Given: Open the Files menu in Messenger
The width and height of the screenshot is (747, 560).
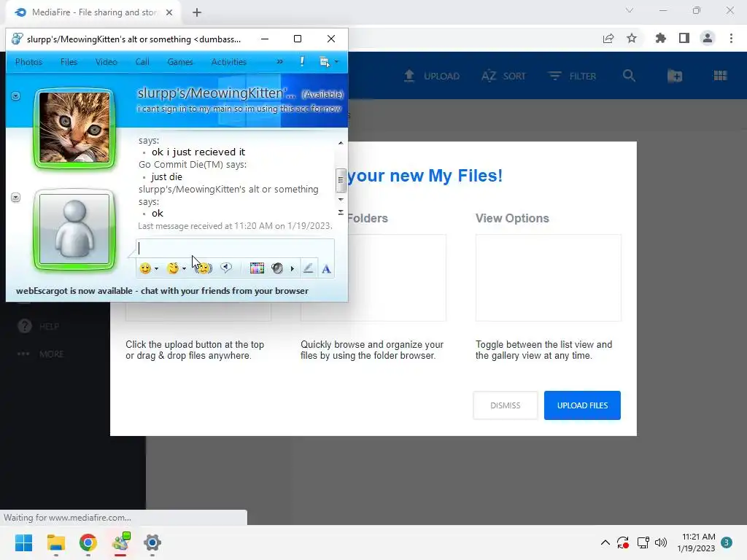Looking at the screenshot, I should 69,62.
